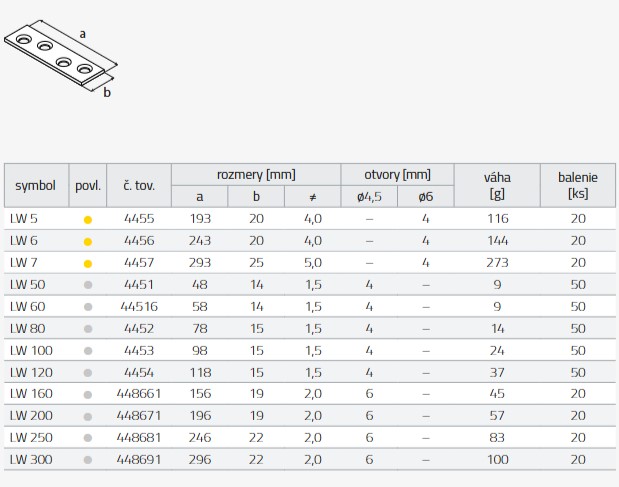Screen dimensions: 619x487
Task: Select product number 448661
Action: pos(139,393)
